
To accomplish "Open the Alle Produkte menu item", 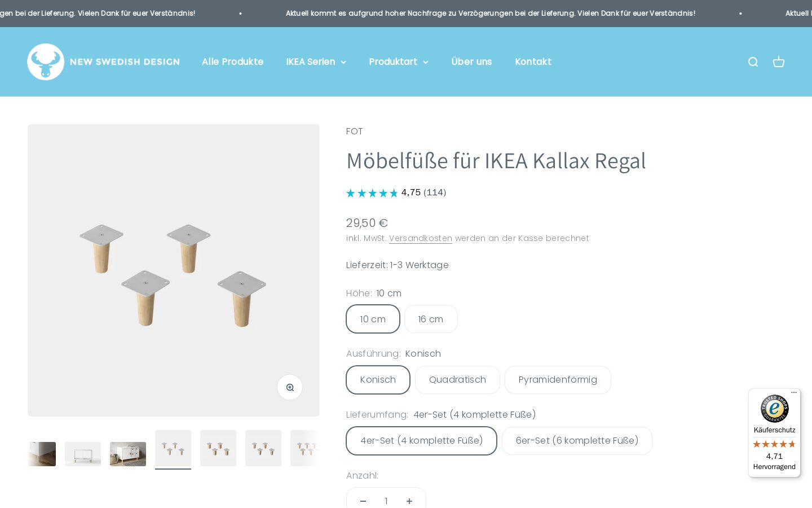I will point(233,62).
